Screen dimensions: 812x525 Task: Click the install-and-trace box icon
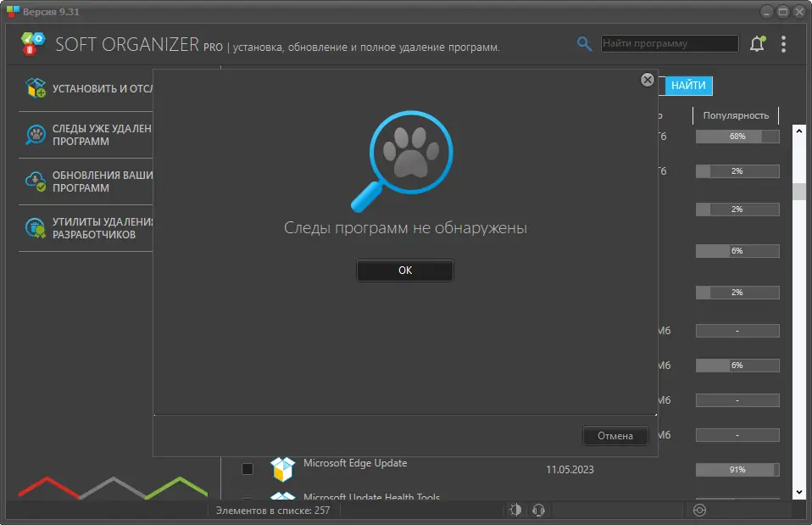pos(36,88)
